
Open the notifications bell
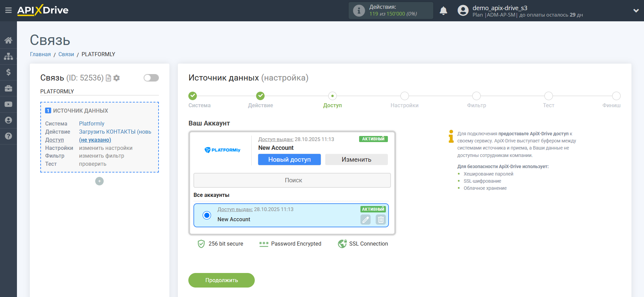click(x=443, y=10)
